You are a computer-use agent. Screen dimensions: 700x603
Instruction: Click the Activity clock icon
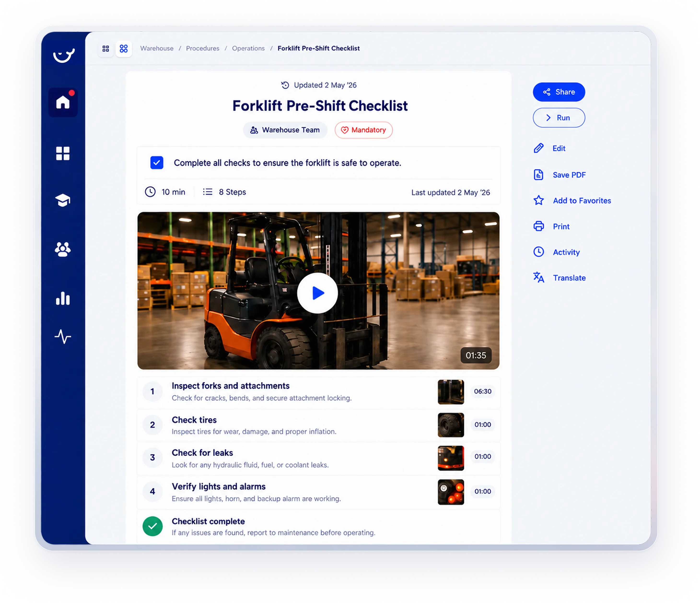538,252
